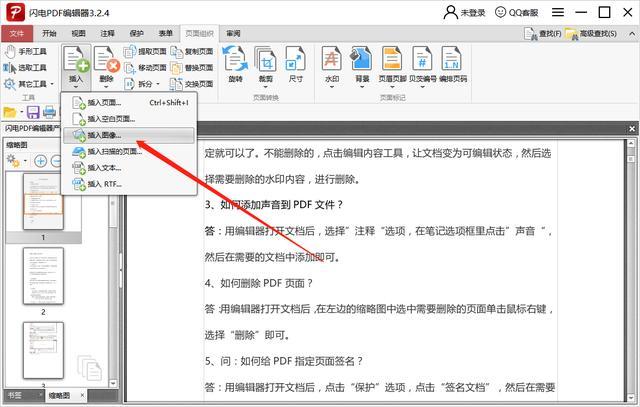Click the 未登录 login button
Image resolution: width=640 pixels, height=407 pixels.
[x=464, y=13]
